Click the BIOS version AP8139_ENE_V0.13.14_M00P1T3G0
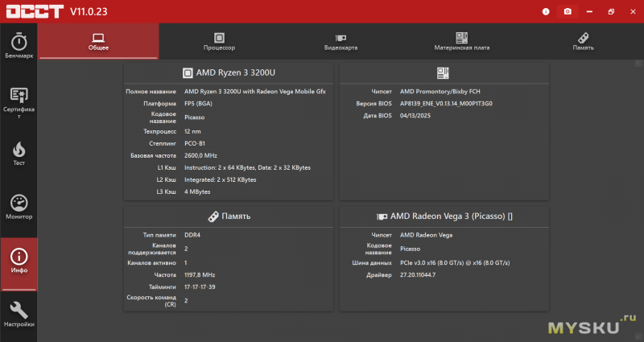The height and width of the screenshot is (342, 644). coord(446,104)
